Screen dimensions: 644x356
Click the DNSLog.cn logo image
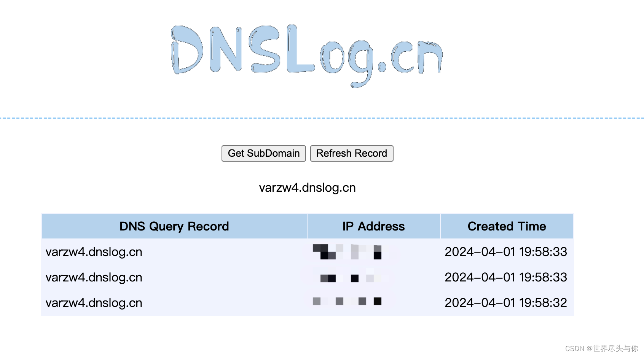click(x=307, y=56)
